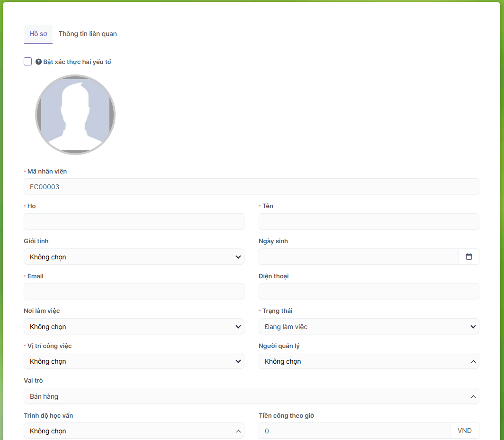Open the Nơi làm việc dropdown

[x=134, y=327]
